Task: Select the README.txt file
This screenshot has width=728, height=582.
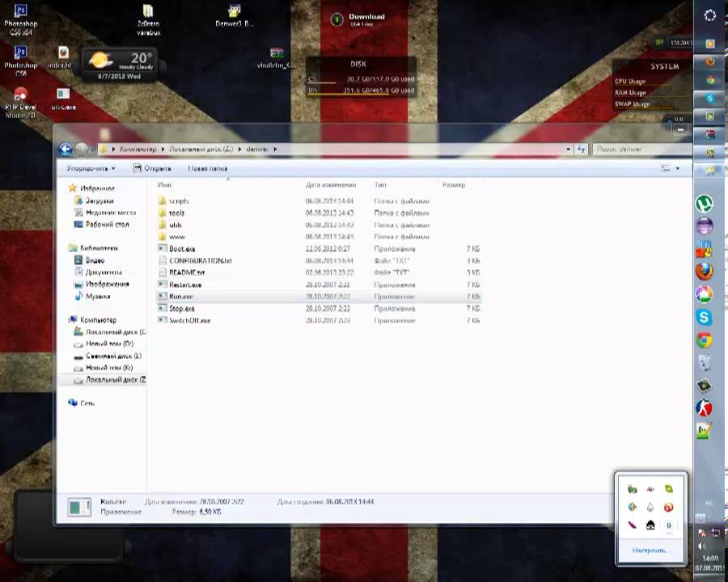Action: [319, 272]
